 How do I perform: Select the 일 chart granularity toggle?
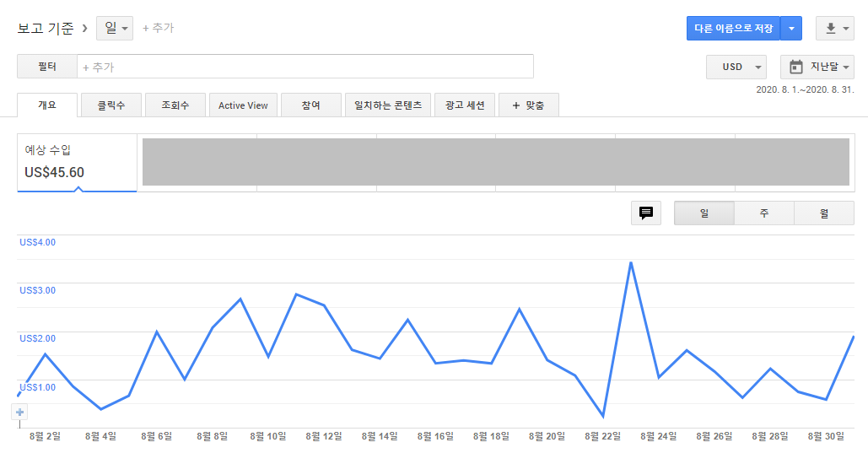pos(704,213)
